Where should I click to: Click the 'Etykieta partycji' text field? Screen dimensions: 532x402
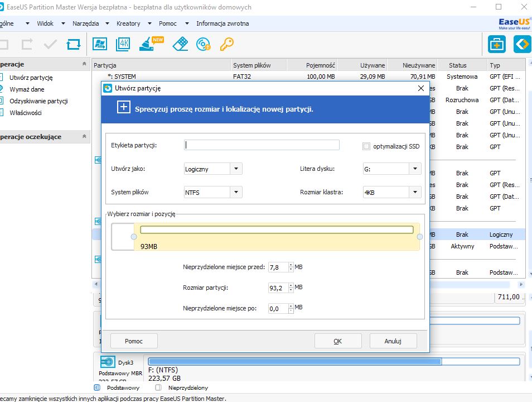(x=262, y=145)
